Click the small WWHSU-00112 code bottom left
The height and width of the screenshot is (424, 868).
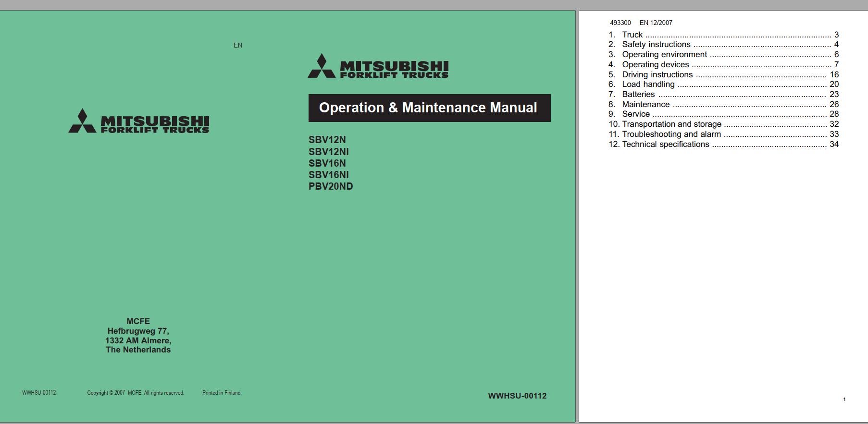click(39, 393)
